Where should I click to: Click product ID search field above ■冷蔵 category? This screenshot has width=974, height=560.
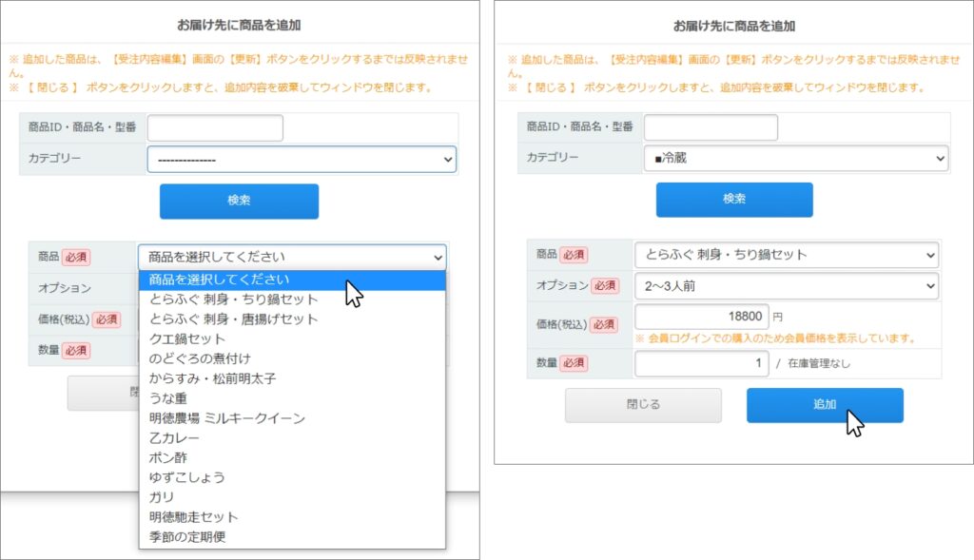pyautogui.click(x=710, y=127)
